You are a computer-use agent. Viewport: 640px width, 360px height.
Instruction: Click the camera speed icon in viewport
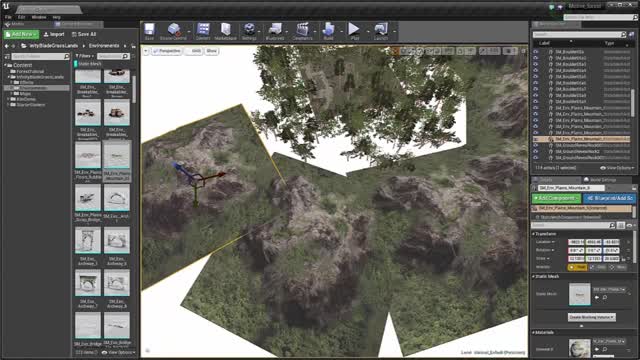[509, 51]
